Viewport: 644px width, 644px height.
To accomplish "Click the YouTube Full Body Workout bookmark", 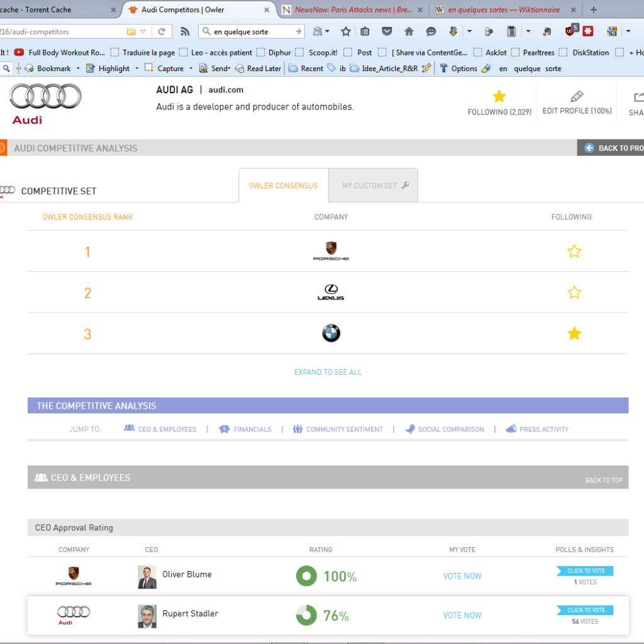I will (x=60, y=53).
